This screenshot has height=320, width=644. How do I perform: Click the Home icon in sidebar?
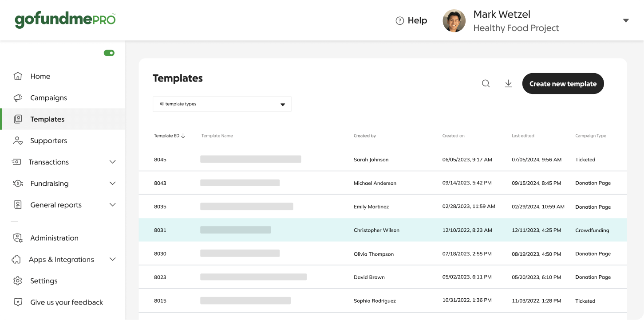click(x=18, y=76)
